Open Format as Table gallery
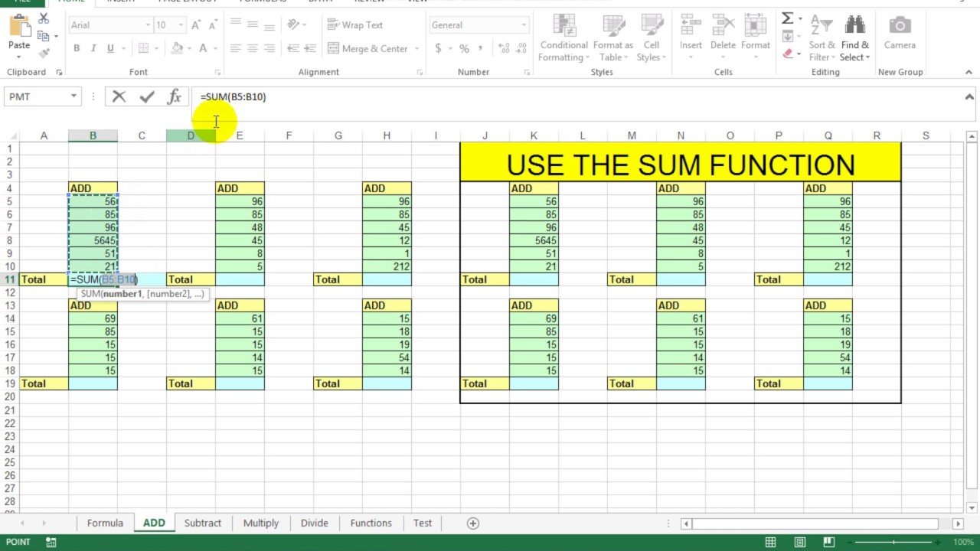The image size is (980, 551). point(613,38)
